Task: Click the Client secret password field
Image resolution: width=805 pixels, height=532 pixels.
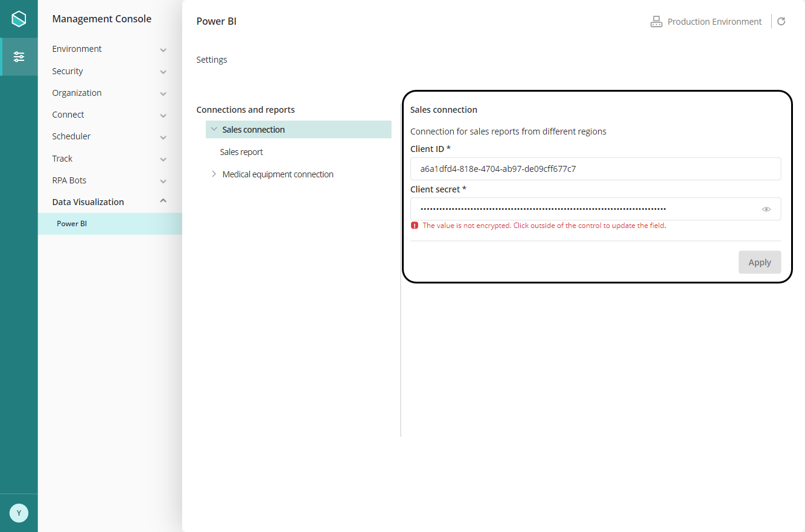Action: (596, 209)
